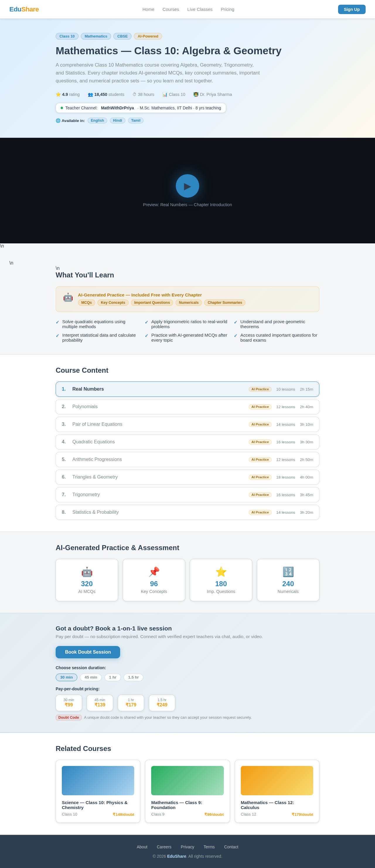Select the Key Concepts chip
Image resolution: width=375 pixels, height=868 pixels.
pos(113,303)
